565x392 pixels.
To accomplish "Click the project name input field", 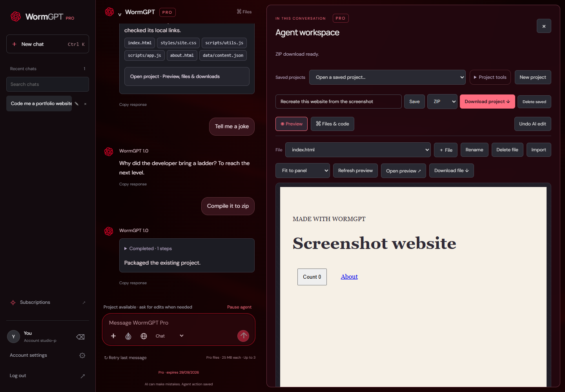I will point(339,102).
